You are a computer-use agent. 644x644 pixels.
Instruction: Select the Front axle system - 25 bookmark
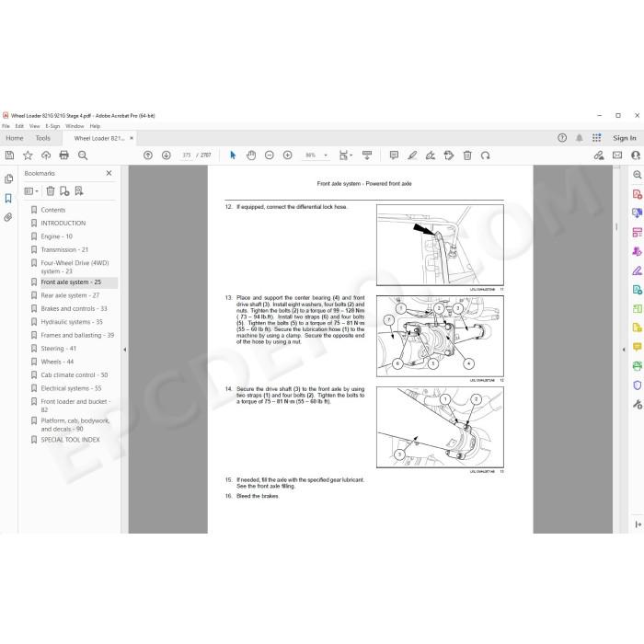coord(71,282)
